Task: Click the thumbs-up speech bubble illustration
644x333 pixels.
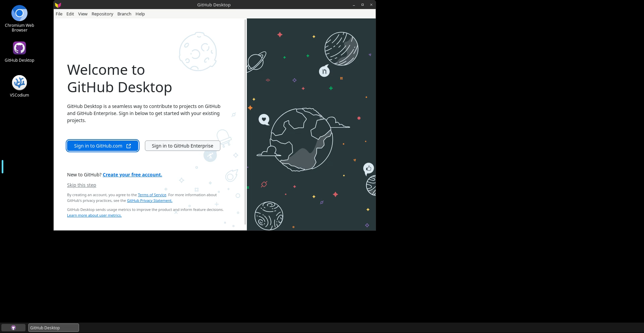Action: [368, 168]
